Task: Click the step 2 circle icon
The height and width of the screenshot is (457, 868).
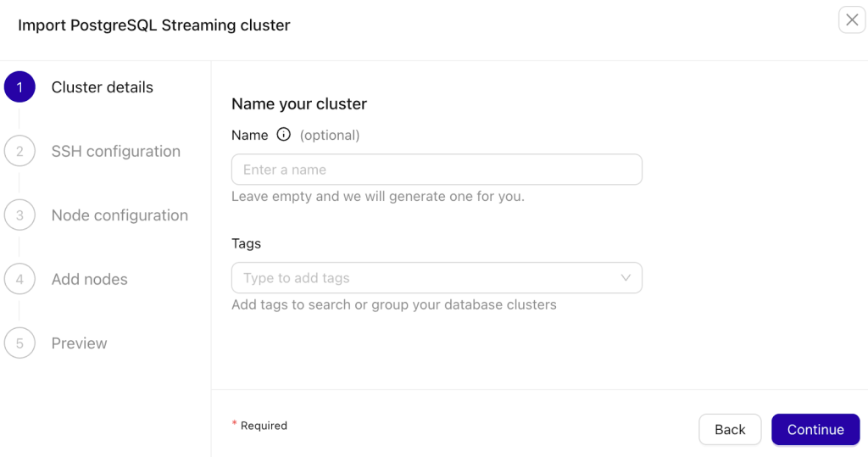Action: click(19, 151)
